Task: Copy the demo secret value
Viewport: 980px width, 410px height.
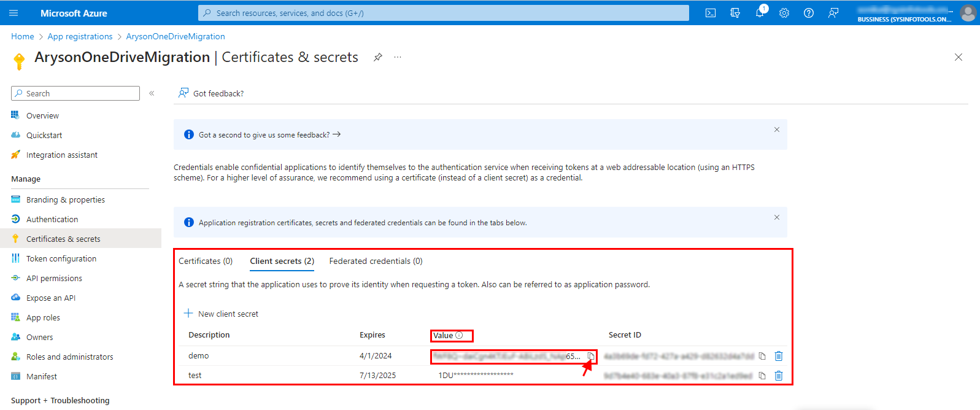Action: pyautogui.click(x=591, y=356)
